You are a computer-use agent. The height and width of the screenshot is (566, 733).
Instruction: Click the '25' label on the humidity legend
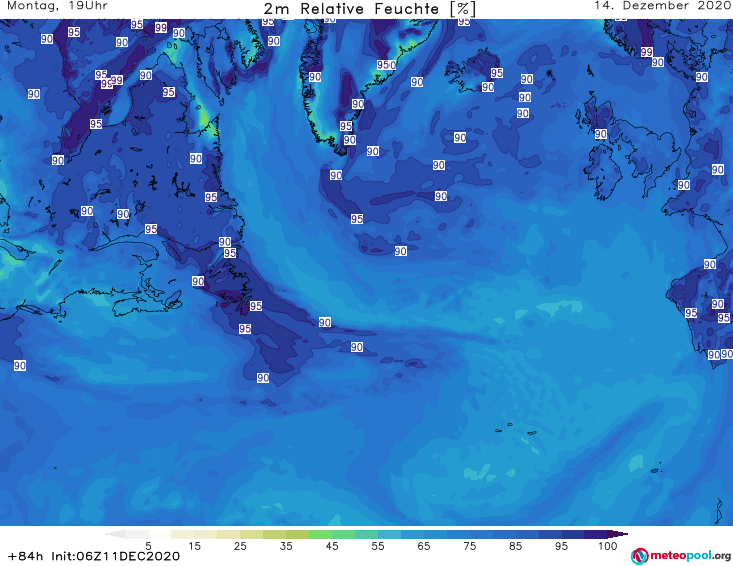point(240,546)
